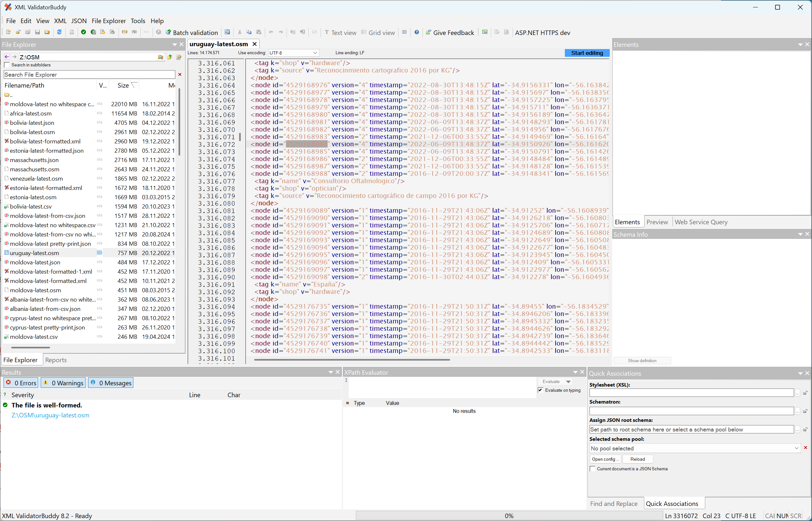
Task: Enable Search in subfolders checkbox
Action: pyautogui.click(x=7, y=65)
